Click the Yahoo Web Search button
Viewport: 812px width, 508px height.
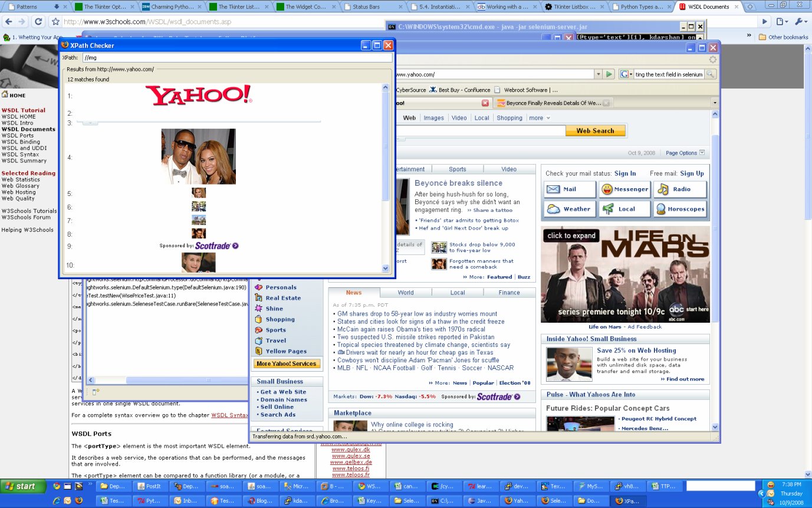595,131
